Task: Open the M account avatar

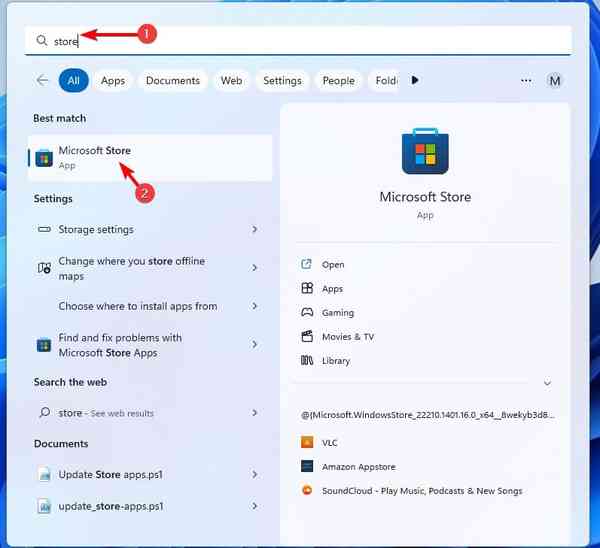Action: pos(554,81)
